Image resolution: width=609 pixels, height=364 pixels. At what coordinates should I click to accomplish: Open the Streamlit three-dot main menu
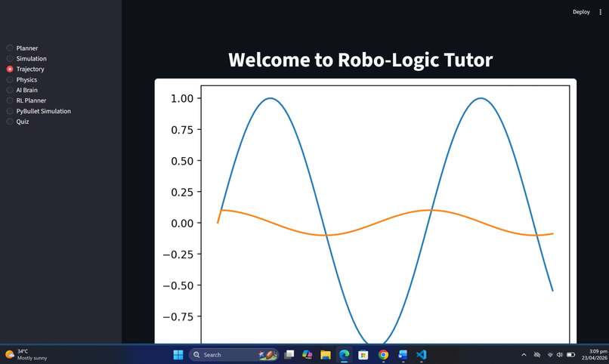tap(600, 12)
